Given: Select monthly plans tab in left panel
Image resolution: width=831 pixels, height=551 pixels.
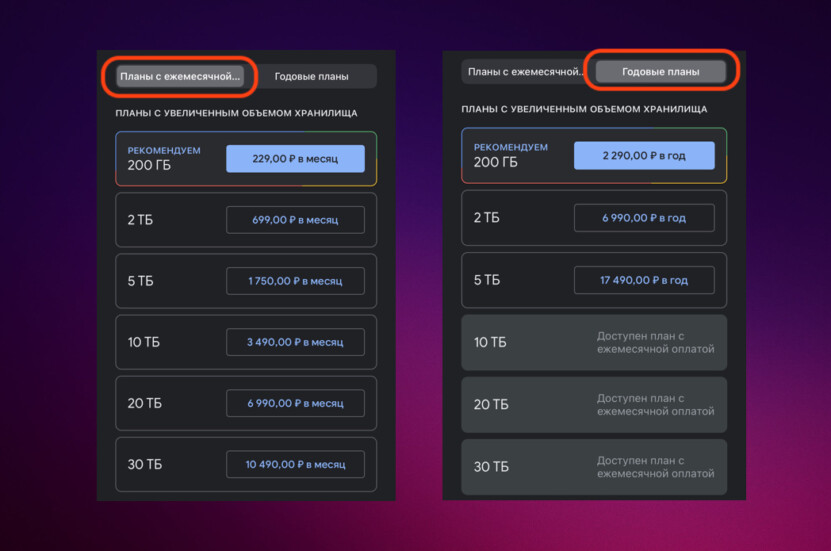Looking at the screenshot, I should (180, 76).
